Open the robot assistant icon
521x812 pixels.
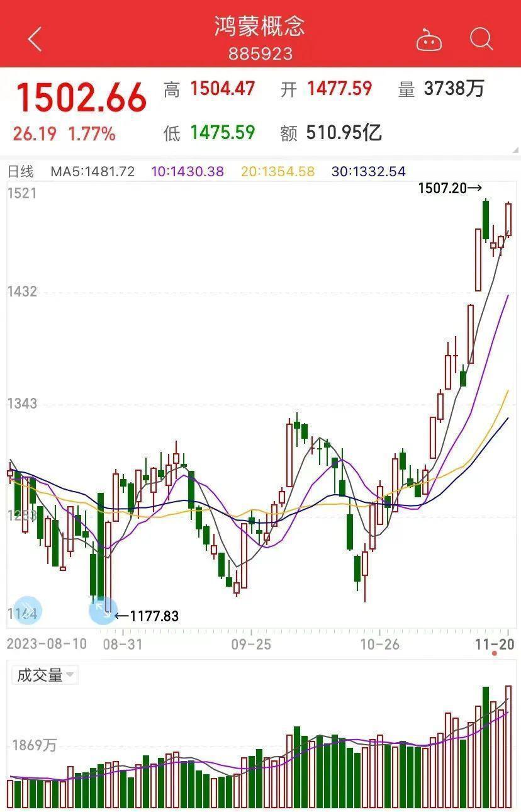[x=429, y=40]
